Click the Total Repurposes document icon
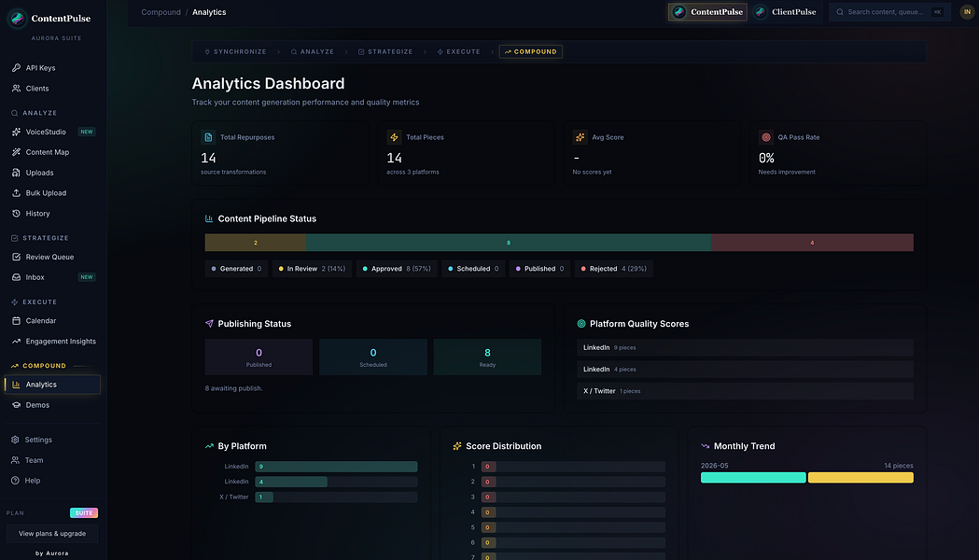 pos(208,137)
